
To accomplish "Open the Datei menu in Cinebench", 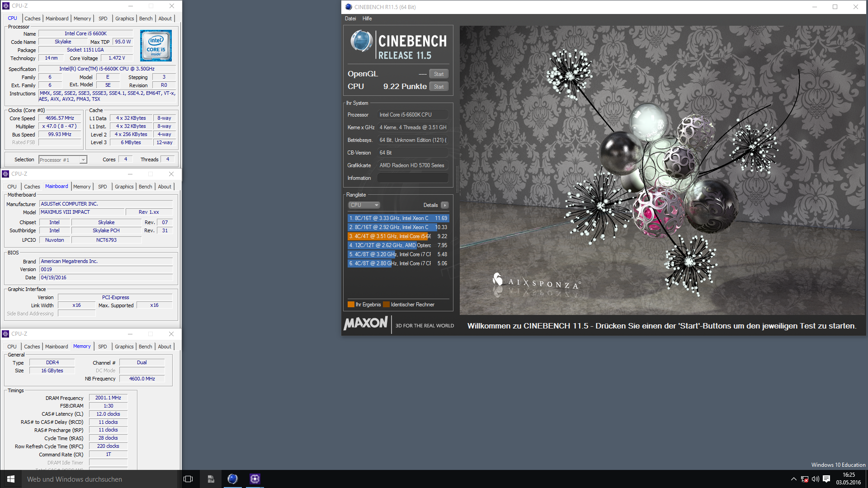I will click(350, 19).
